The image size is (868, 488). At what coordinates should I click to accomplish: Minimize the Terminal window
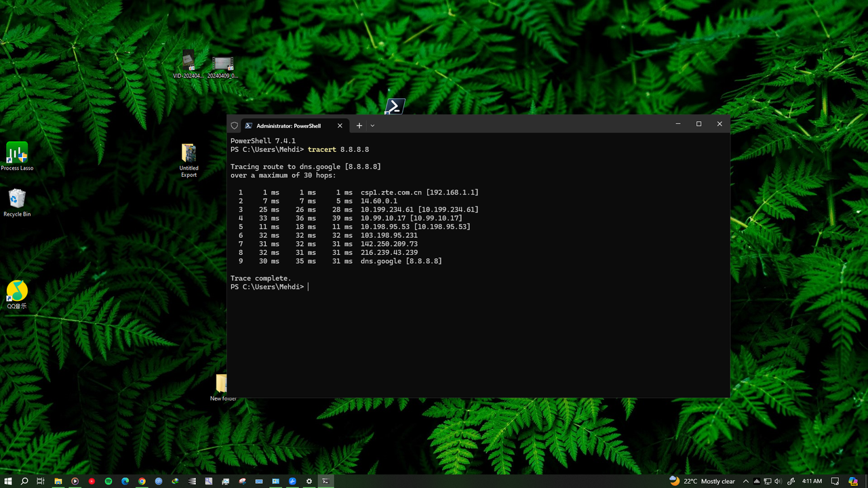coord(678,124)
